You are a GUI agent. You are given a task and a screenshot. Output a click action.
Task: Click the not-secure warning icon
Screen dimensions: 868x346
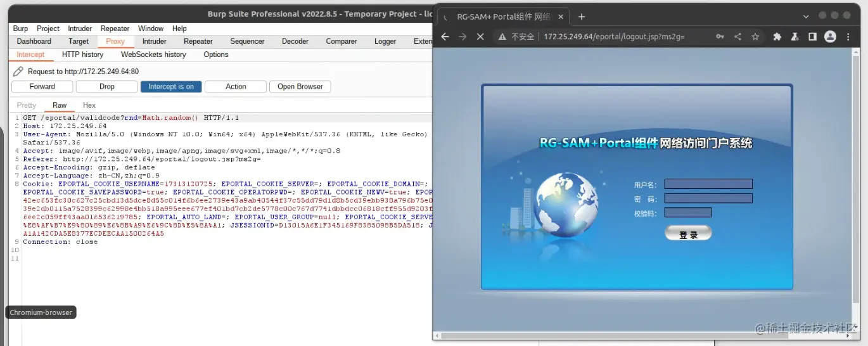(502, 37)
